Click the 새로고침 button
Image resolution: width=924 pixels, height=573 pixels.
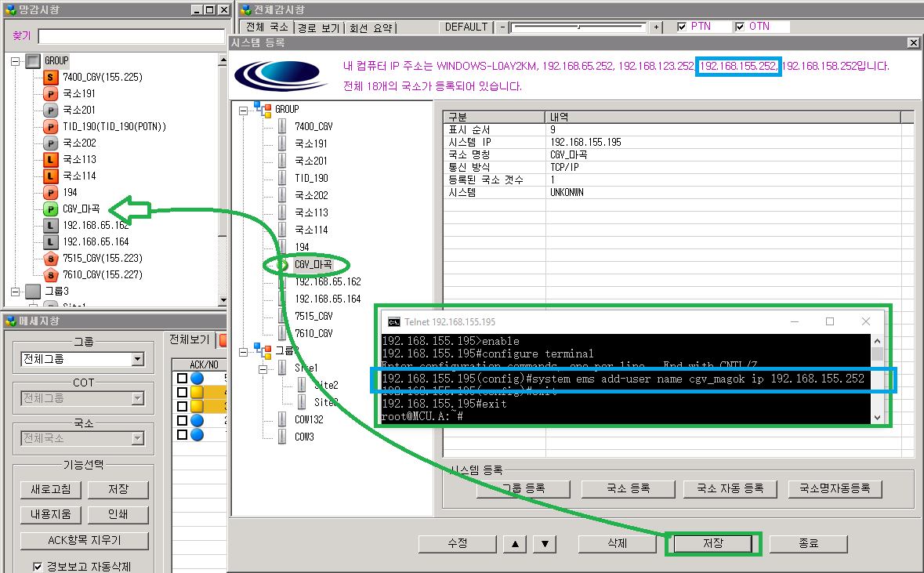click(x=51, y=489)
